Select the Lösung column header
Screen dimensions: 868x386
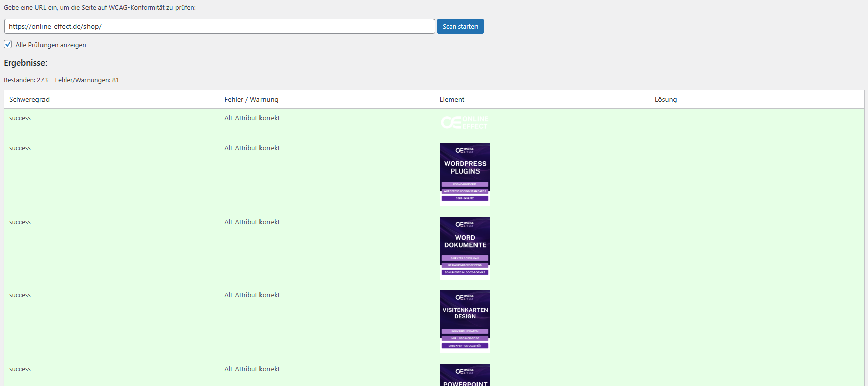665,100
